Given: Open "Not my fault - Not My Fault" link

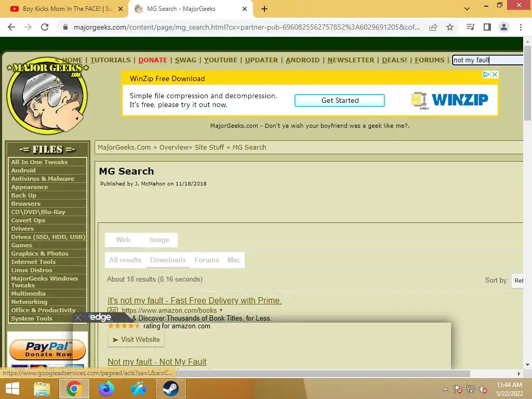Looking at the screenshot, I should tap(157, 362).
